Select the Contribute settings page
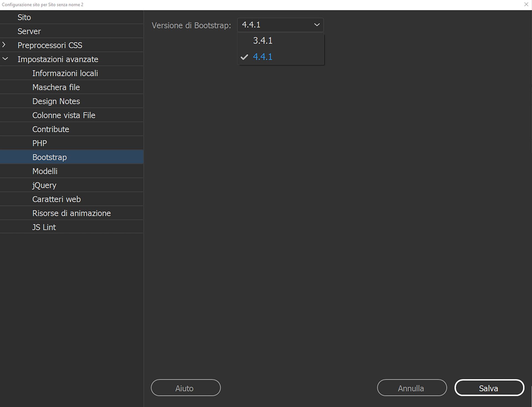The height and width of the screenshot is (407, 532). (51, 129)
